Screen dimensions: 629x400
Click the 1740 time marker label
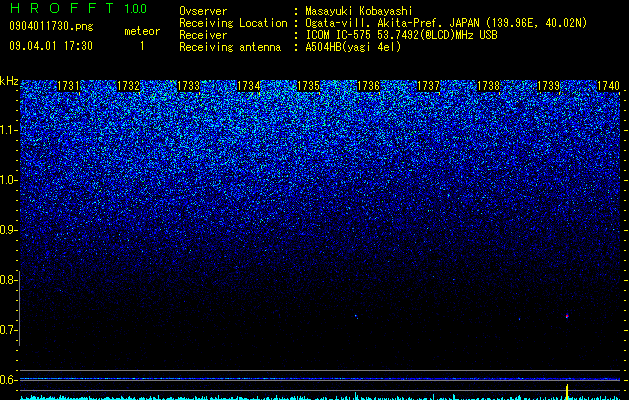[609, 86]
